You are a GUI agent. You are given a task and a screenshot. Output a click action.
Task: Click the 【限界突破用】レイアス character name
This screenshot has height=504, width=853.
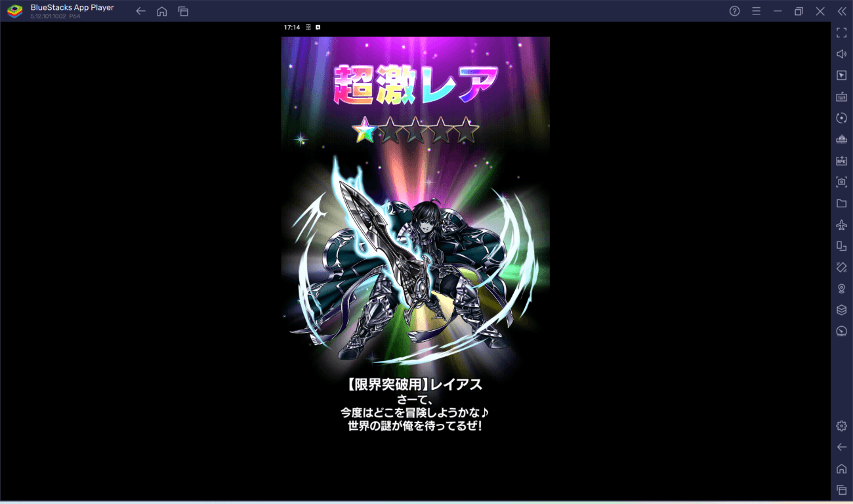[x=415, y=385]
